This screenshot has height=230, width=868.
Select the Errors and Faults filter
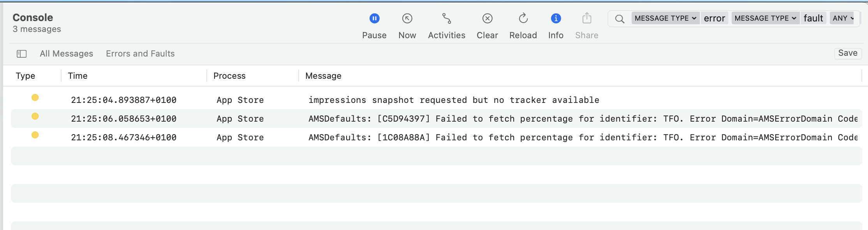pyautogui.click(x=140, y=54)
